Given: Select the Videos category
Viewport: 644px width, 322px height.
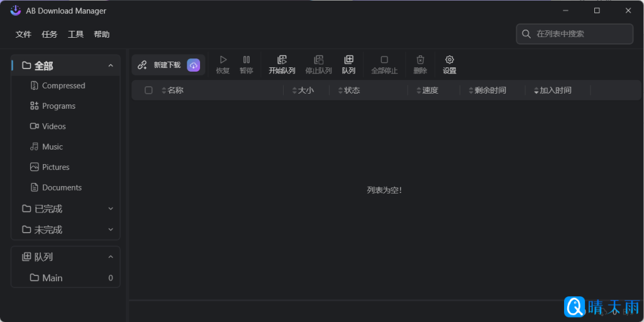Looking at the screenshot, I should tap(53, 126).
